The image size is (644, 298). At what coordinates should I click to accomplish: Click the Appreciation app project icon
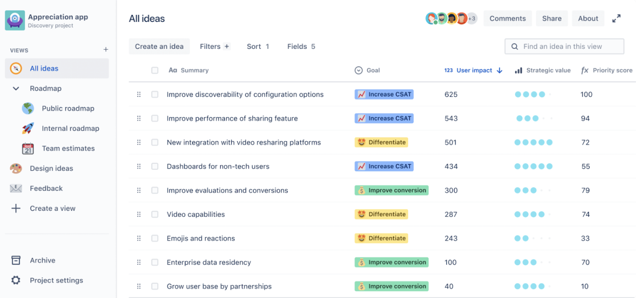(x=14, y=20)
